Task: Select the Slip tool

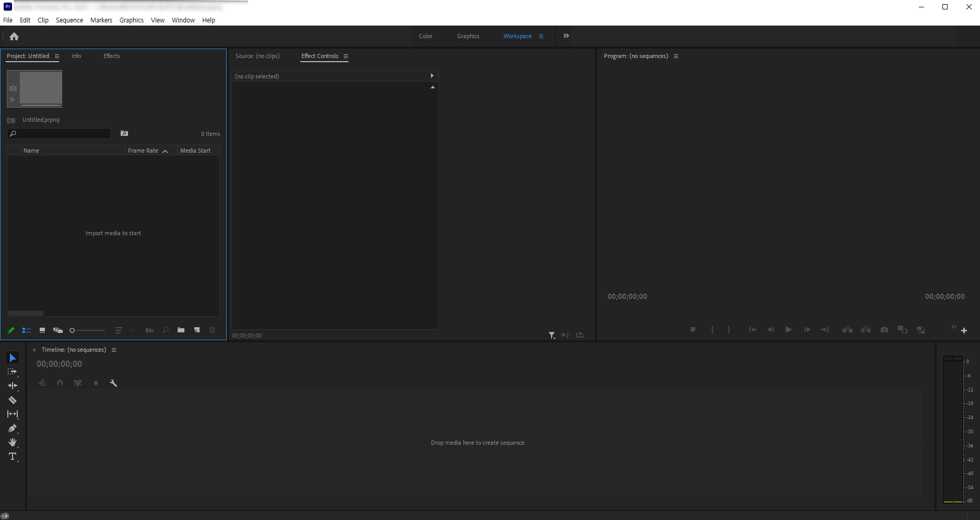Action: [13, 414]
